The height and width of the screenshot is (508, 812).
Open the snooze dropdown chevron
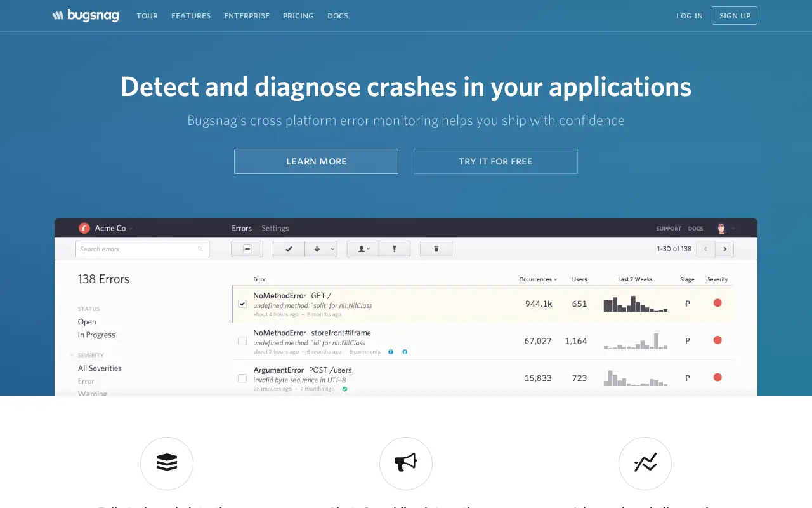(x=332, y=249)
